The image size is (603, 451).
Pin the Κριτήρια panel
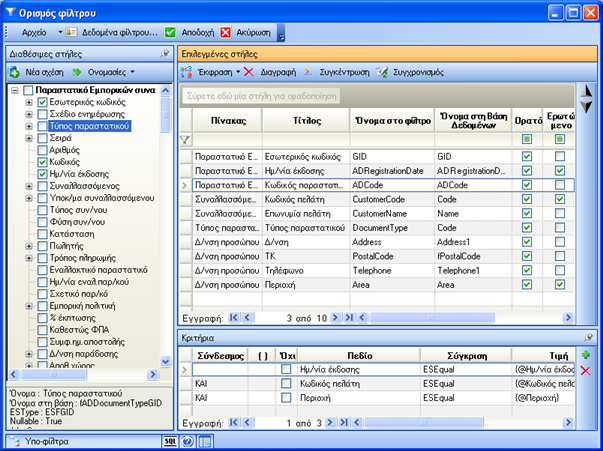tap(588, 338)
